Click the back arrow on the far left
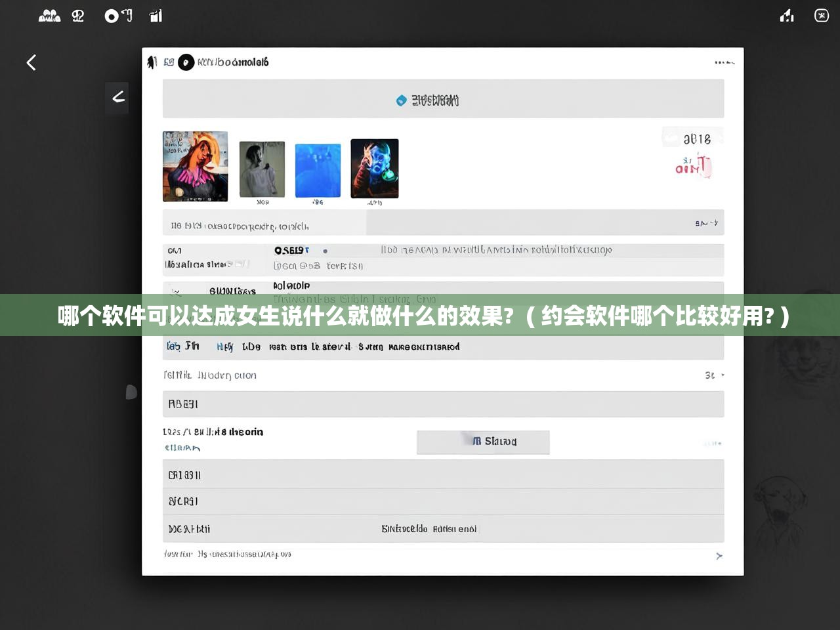Viewport: 840px width, 630px height. [31, 62]
